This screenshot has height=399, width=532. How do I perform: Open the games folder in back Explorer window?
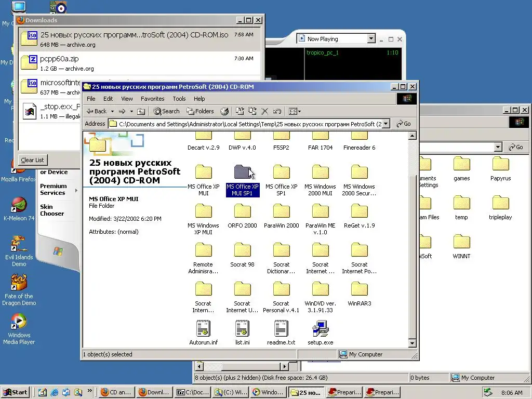click(x=461, y=169)
